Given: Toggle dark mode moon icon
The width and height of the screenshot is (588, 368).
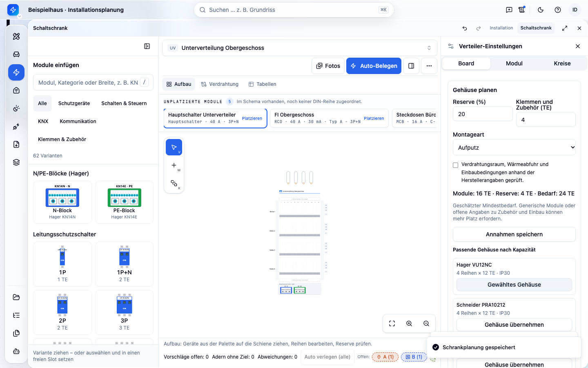Looking at the screenshot, I should click(x=541, y=10).
